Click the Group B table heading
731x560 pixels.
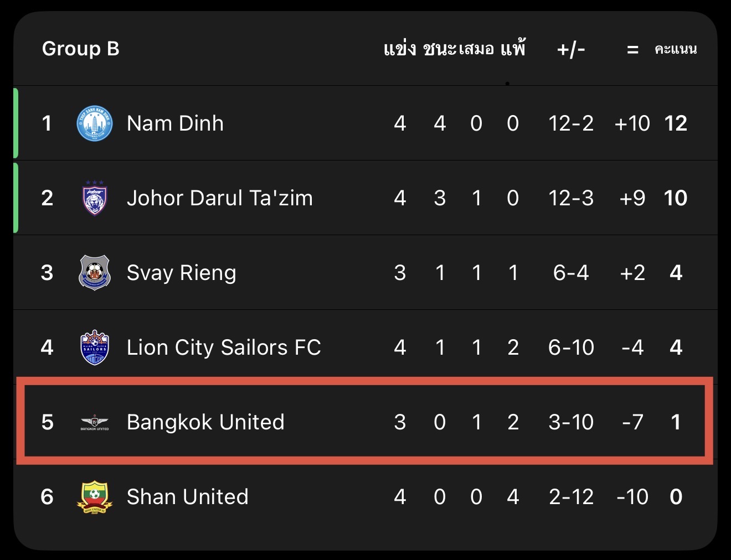tap(81, 49)
